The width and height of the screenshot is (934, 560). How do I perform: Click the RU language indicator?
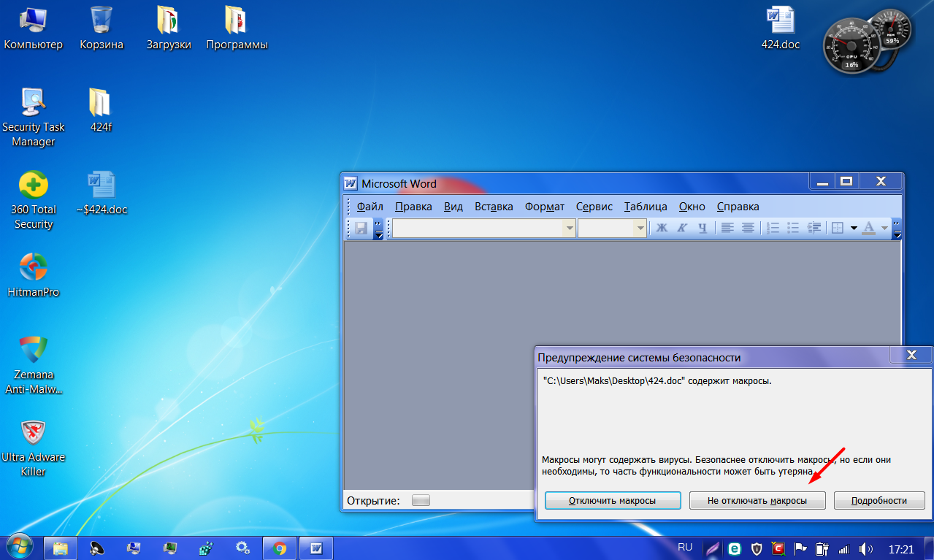685,547
